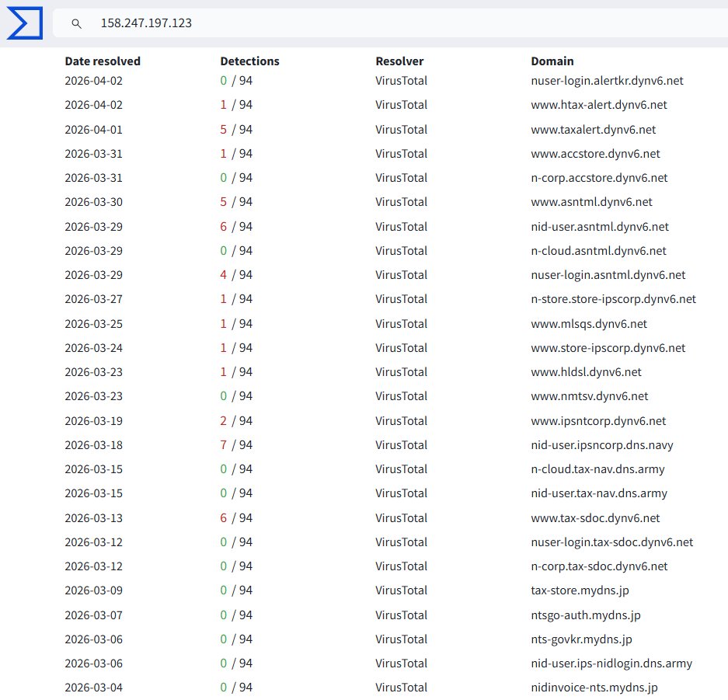Viewport: 728px width, 700px height.
Task: Click the 2026-03-27 date cell
Action: pyautogui.click(x=94, y=299)
